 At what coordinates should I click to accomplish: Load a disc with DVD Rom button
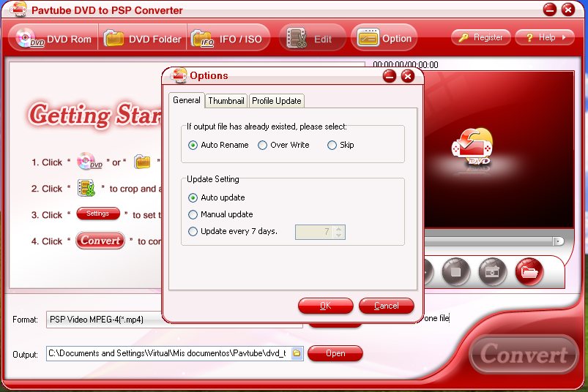point(53,39)
